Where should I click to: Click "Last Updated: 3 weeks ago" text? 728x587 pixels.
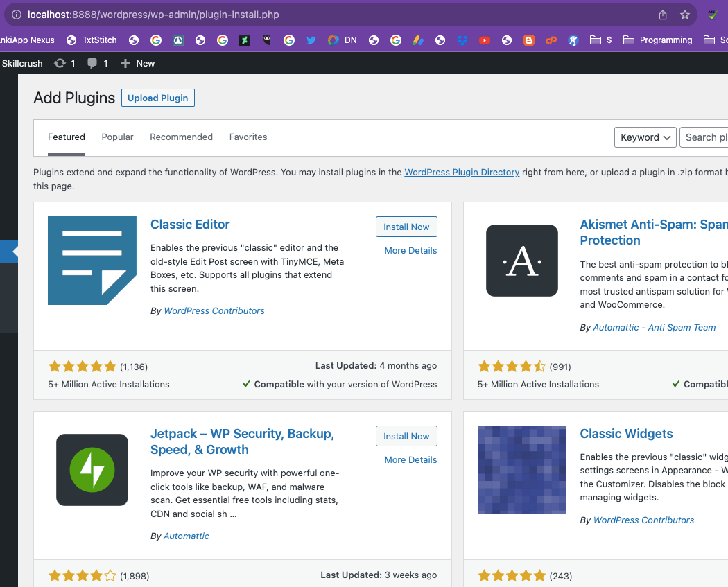coord(379,575)
